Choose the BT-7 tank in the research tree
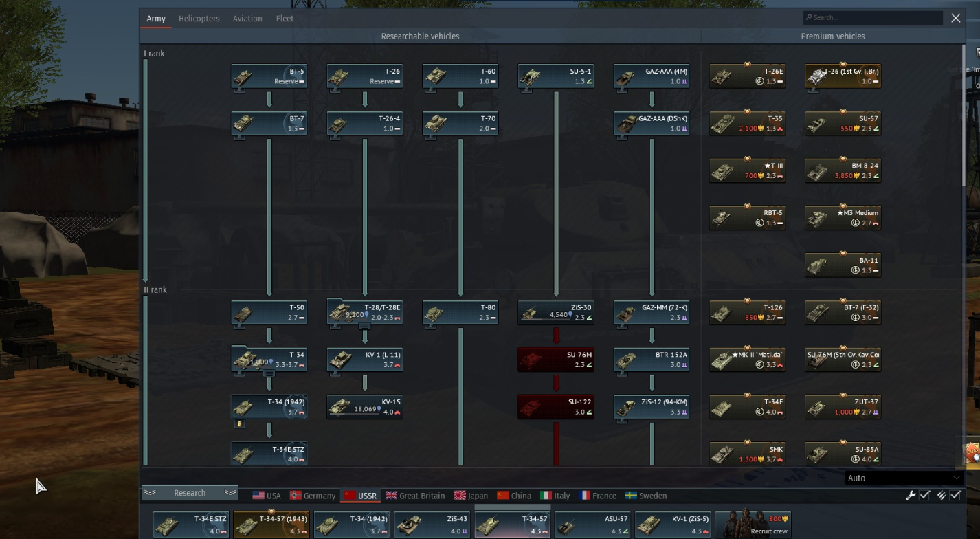980x539 pixels. tap(269, 124)
